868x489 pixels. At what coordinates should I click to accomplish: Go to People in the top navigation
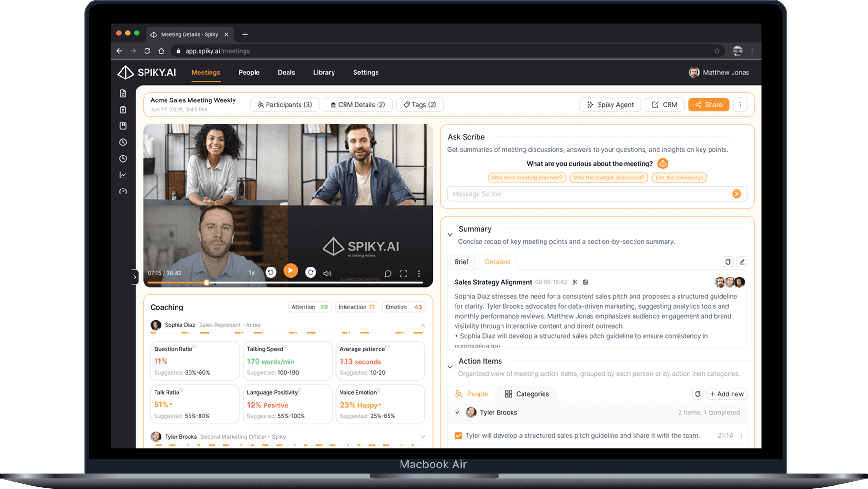(x=249, y=72)
